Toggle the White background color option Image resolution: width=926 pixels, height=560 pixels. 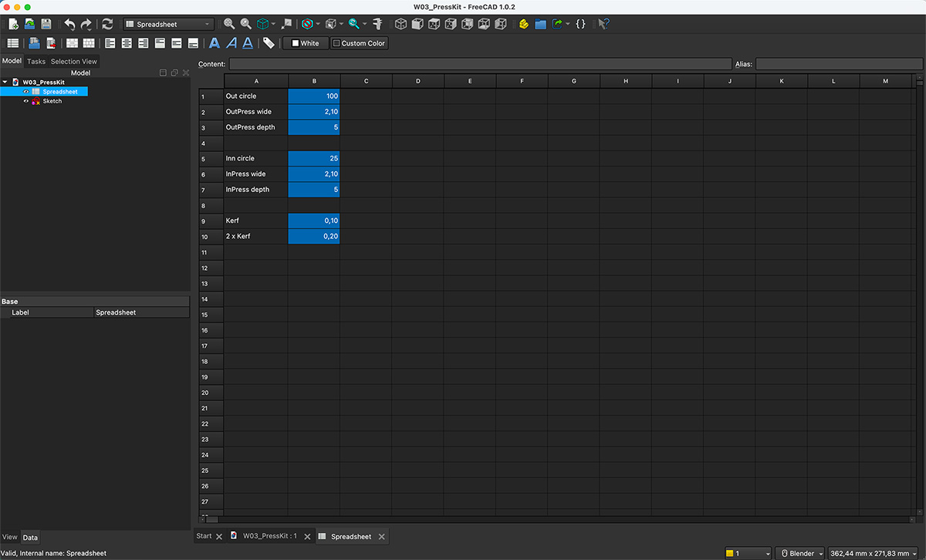(305, 43)
